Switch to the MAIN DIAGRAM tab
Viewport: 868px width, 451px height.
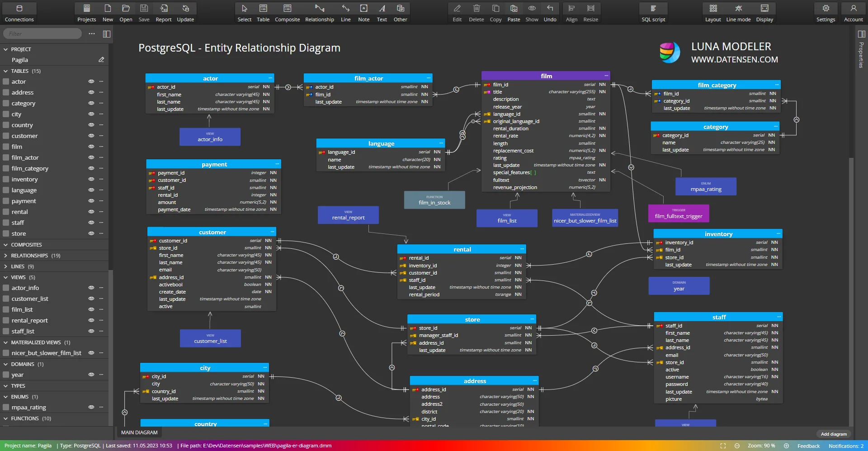tap(139, 432)
